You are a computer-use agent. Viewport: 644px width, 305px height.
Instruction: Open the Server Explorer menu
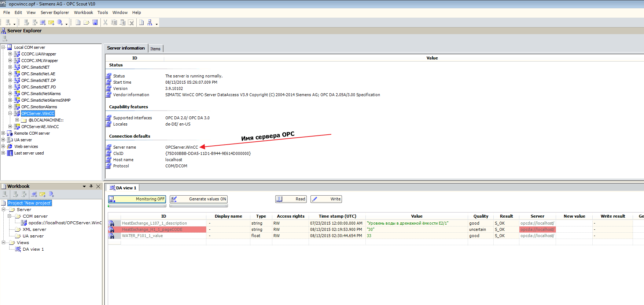pos(55,12)
